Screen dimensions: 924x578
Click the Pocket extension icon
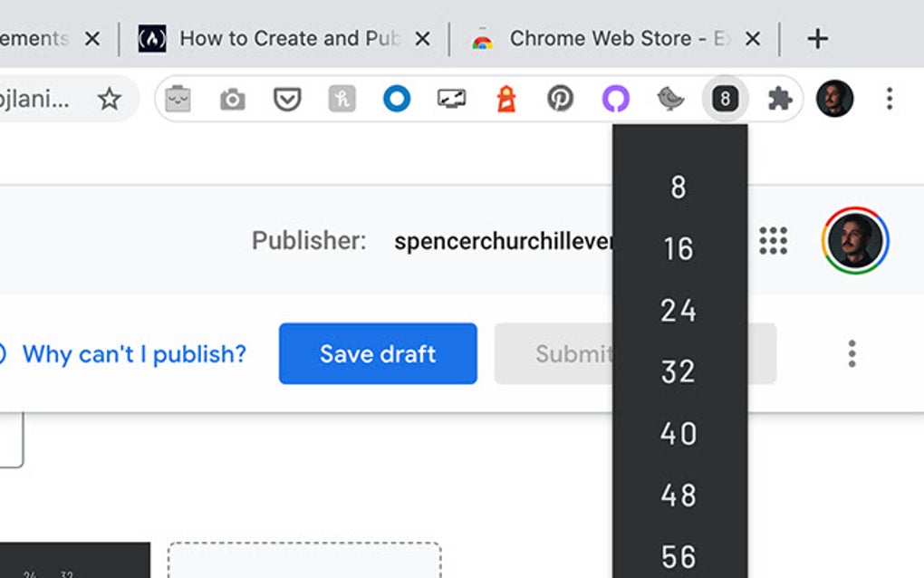286,99
